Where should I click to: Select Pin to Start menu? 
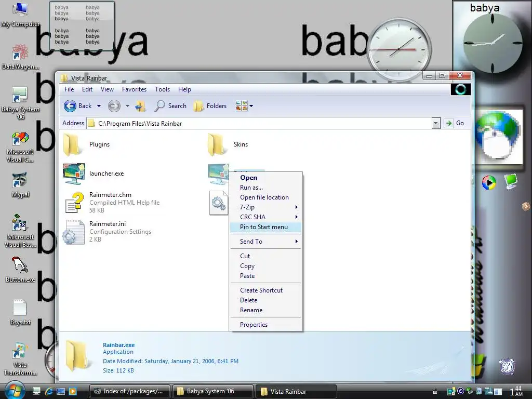click(265, 227)
